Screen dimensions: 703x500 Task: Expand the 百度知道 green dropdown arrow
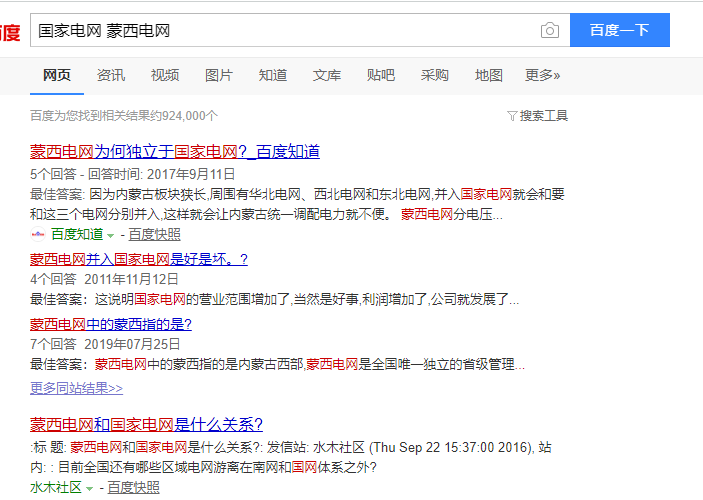[111, 235]
